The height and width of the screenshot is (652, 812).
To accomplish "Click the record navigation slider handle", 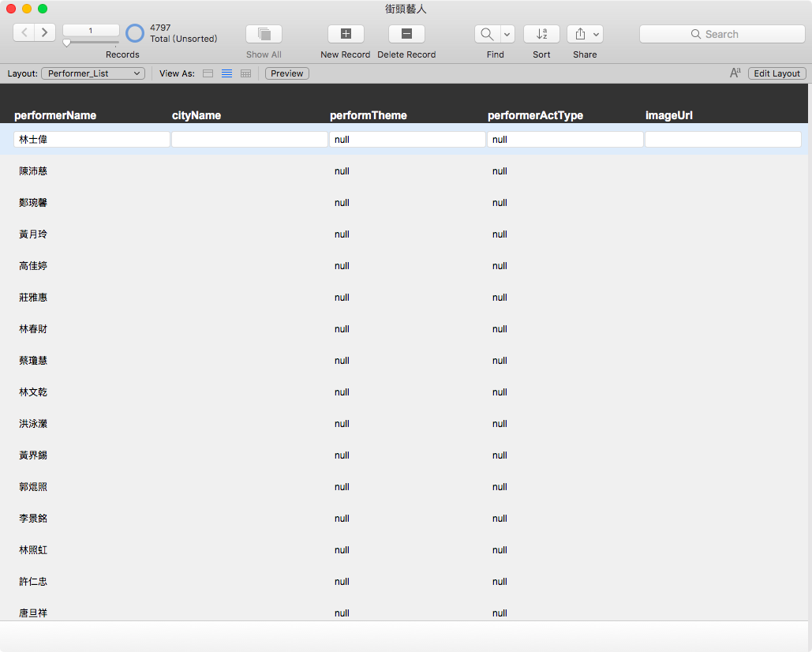I will 67,43.
